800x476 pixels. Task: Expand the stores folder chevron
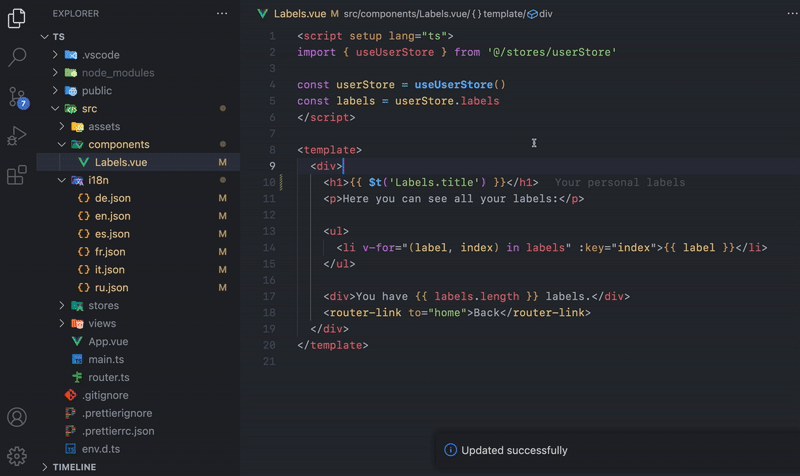point(62,305)
